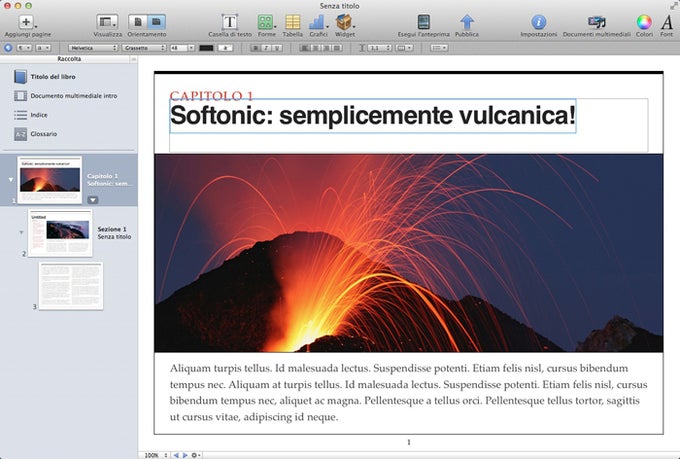Click the sidebar collapse grip button
The width and height of the screenshot is (680, 459).
click(x=134, y=59)
